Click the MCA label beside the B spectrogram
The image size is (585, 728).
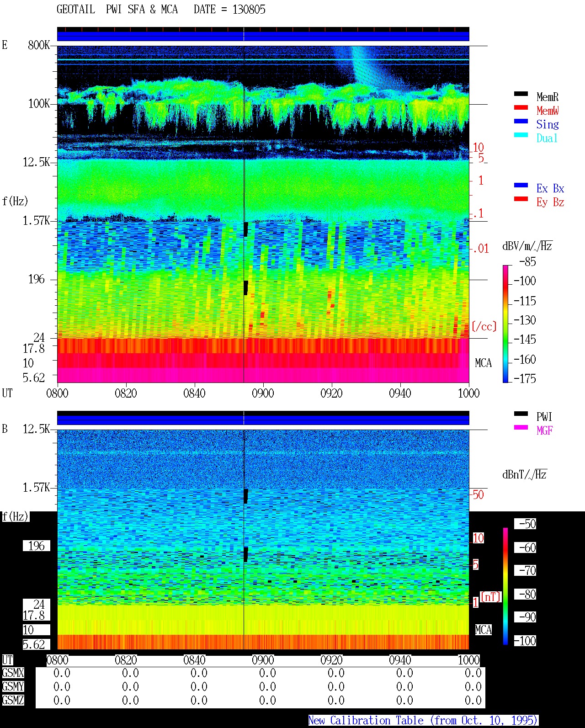click(x=483, y=630)
